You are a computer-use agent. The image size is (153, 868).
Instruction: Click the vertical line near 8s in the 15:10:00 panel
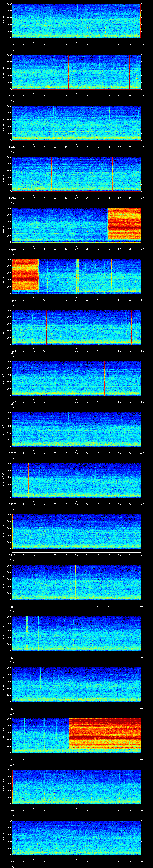[29, 480]
